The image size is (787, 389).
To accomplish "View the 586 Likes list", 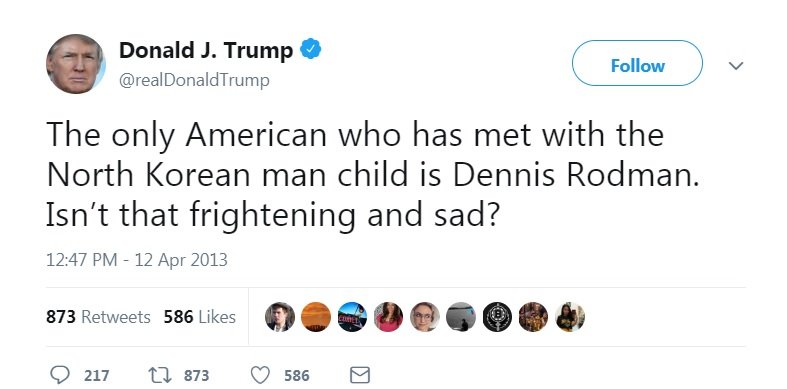I will [200, 317].
